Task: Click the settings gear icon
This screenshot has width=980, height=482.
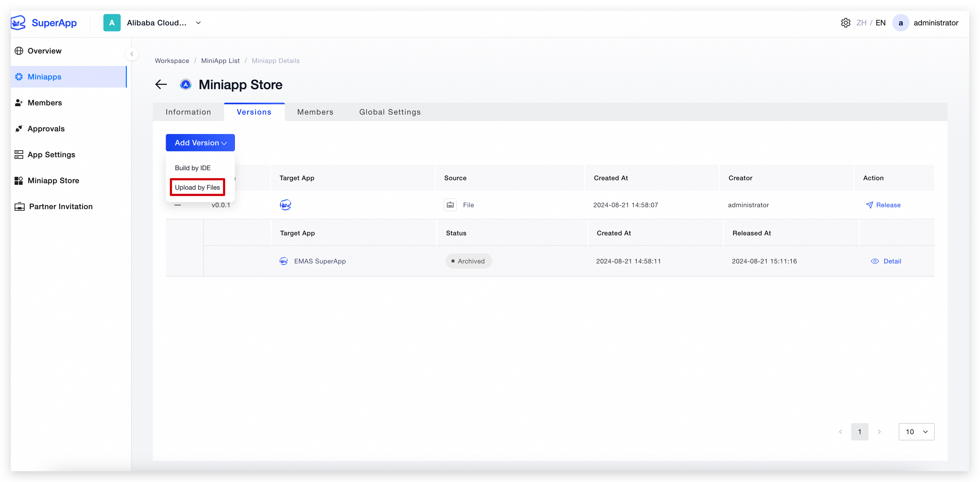Action: click(845, 23)
